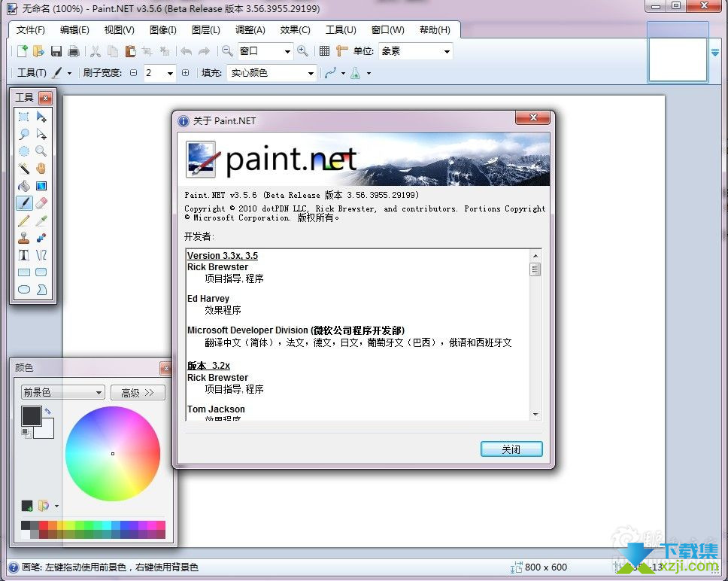Click the Undo arrow in the toolbar
Screen dimensions: 728x581
tap(187, 51)
